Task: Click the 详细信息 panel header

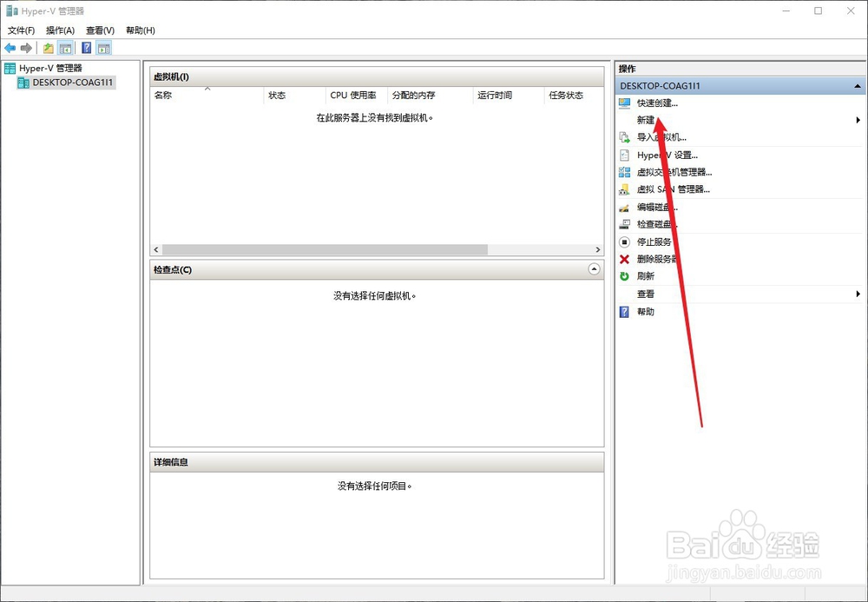Action: (x=377, y=462)
